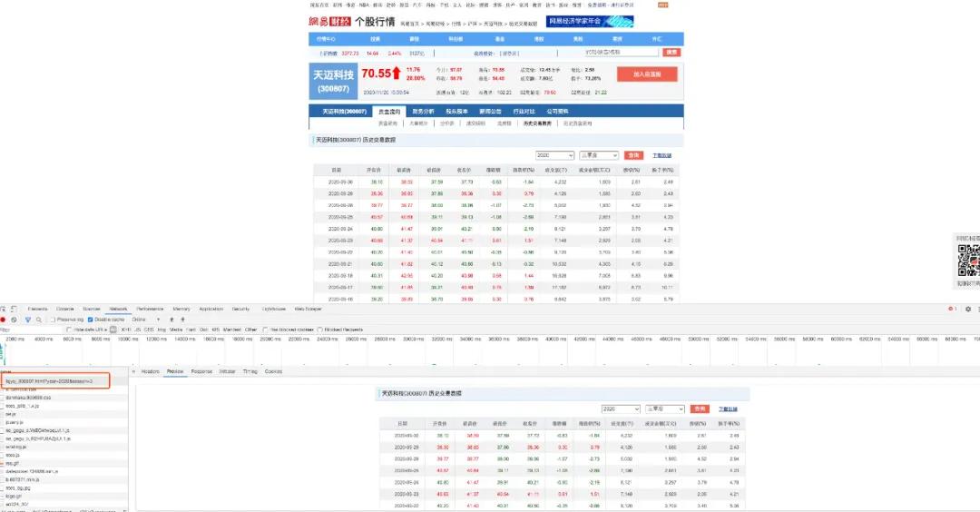Toggle the device toolbar icon
Image resolution: width=980 pixels, height=512 pixels.
click(14, 309)
